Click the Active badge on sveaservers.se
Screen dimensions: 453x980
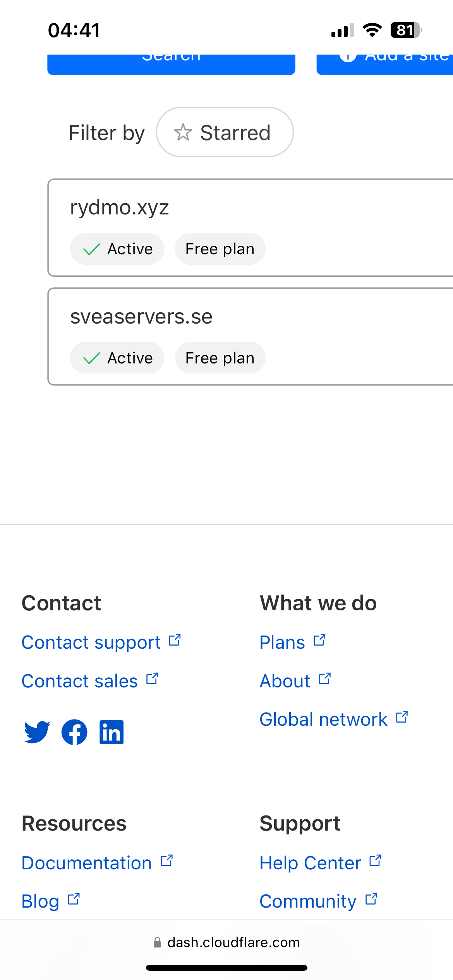[117, 358]
